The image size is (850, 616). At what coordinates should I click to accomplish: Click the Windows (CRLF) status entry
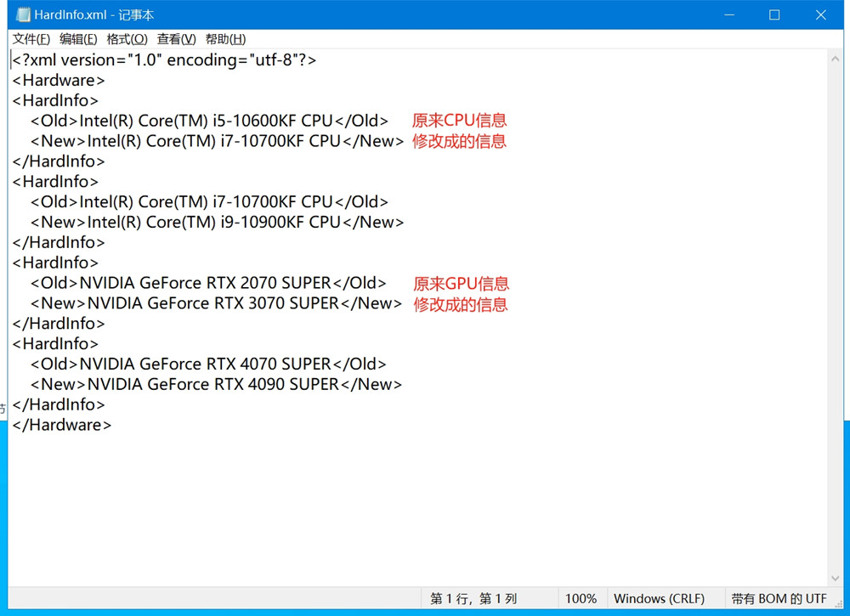pyautogui.click(x=659, y=599)
